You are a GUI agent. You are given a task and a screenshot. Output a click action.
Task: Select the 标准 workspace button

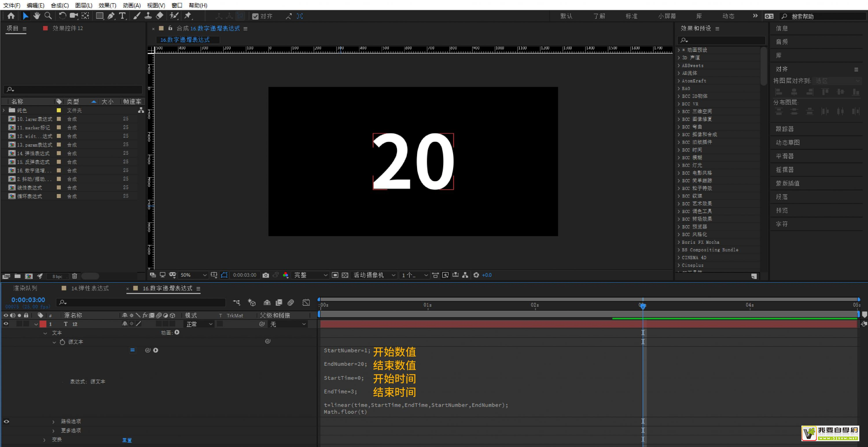tap(631, 16)
